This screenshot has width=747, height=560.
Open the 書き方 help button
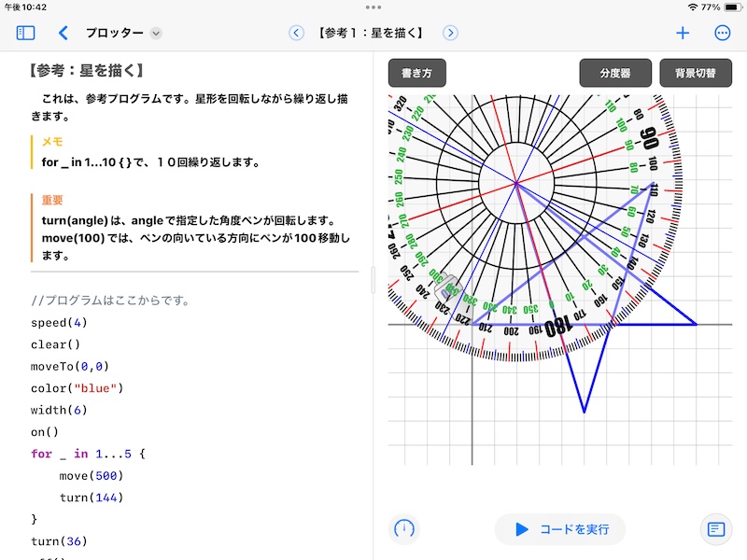point(419,71)
